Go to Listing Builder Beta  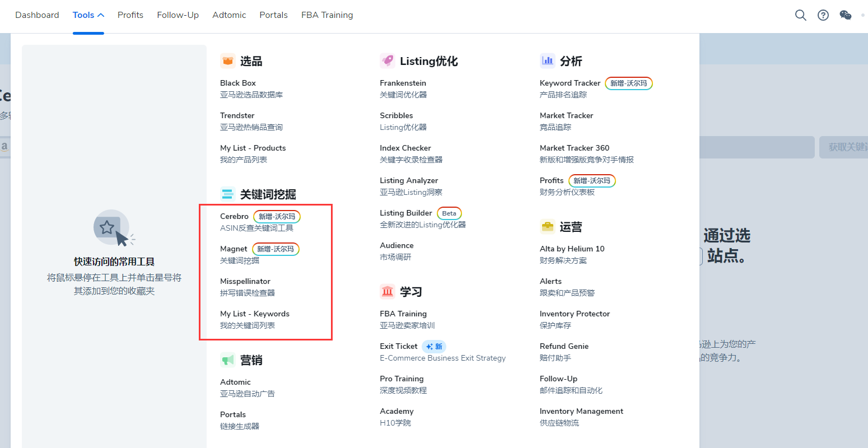[406, 213]
